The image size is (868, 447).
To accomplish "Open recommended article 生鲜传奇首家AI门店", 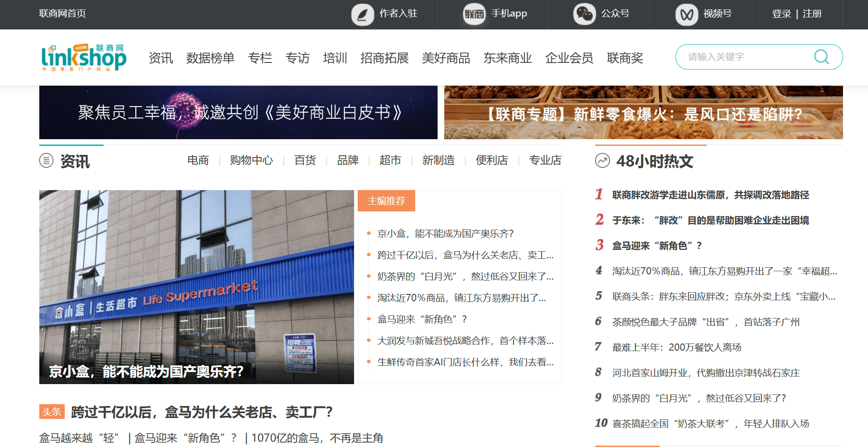I will click(x=466, y=362).
